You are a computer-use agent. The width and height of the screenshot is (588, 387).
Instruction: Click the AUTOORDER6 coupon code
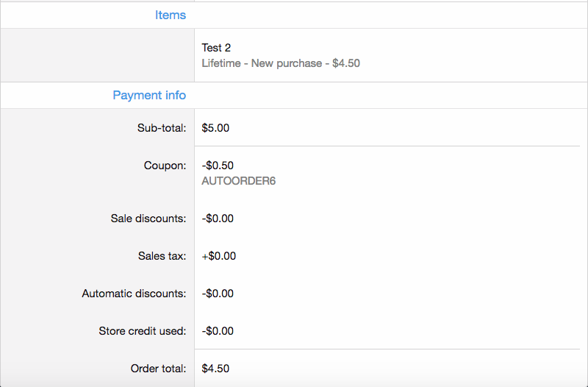[x=239, y=180]
